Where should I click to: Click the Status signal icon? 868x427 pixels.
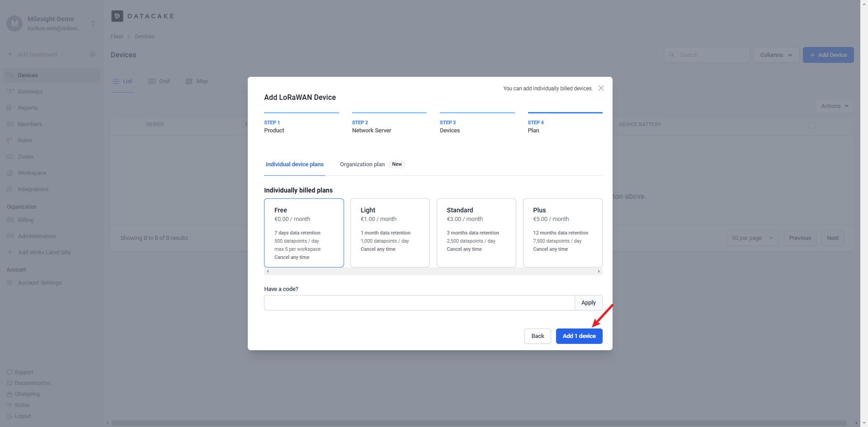click(9, 405)
